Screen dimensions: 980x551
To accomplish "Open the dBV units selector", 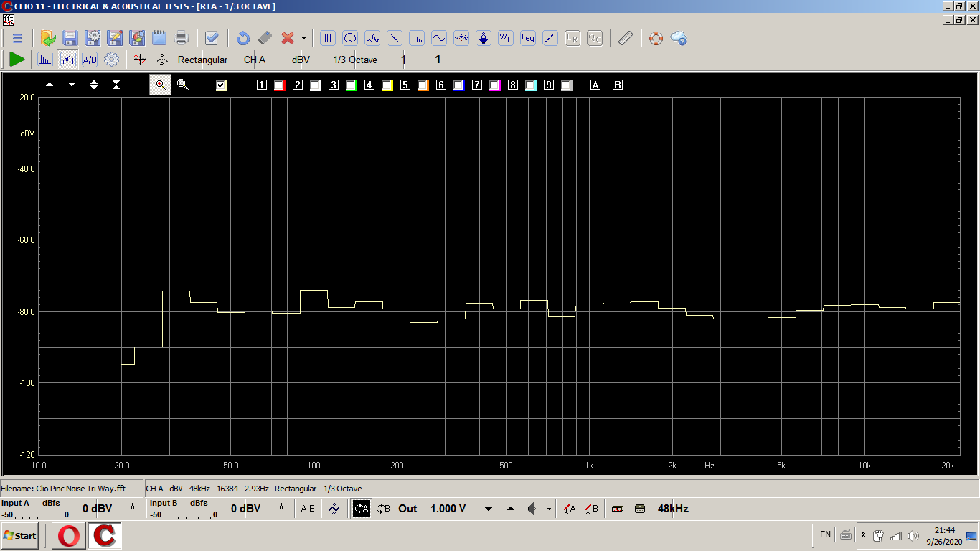I will point(301,60).
